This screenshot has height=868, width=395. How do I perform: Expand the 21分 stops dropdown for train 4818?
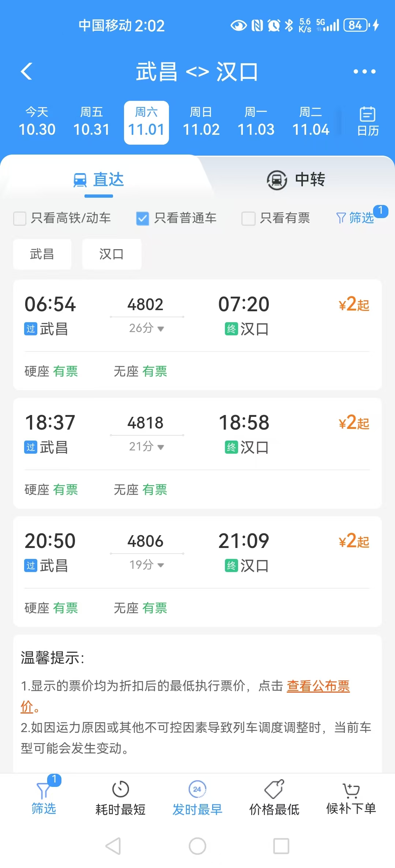(x=146, y=446)
